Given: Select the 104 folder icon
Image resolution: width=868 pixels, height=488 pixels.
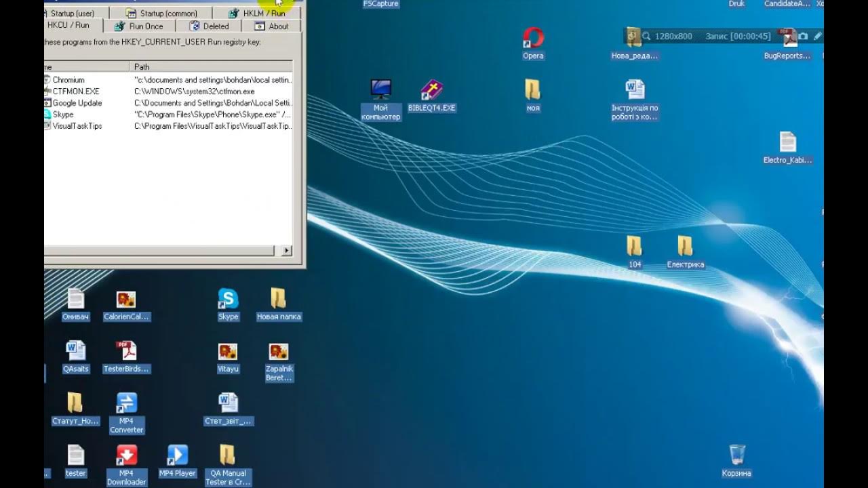Looking at the screenshot, I should (635, 252).
